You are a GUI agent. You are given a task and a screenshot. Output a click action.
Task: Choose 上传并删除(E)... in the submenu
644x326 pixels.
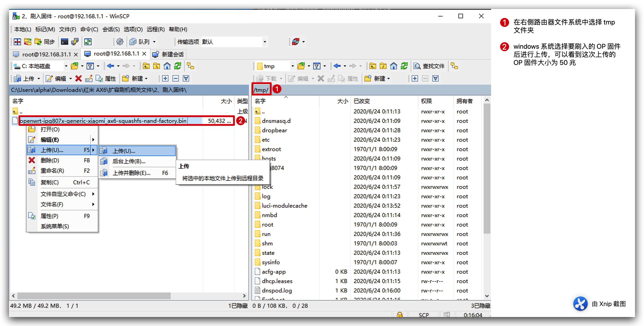coord(137,173)
